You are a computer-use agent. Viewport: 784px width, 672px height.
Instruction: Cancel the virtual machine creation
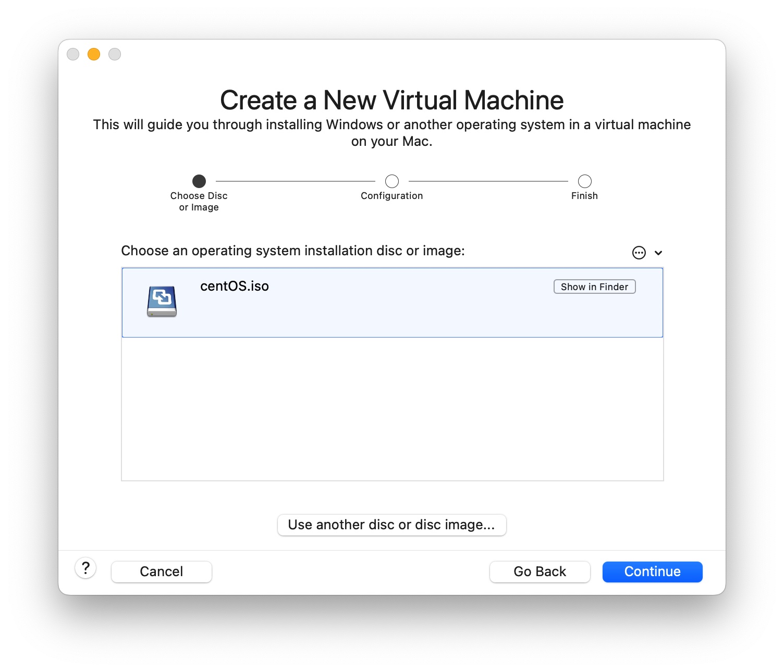[162, 571]
